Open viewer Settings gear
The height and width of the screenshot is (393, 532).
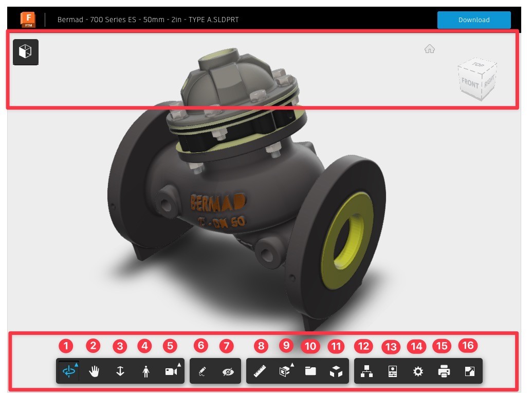(x=418, y=371)
